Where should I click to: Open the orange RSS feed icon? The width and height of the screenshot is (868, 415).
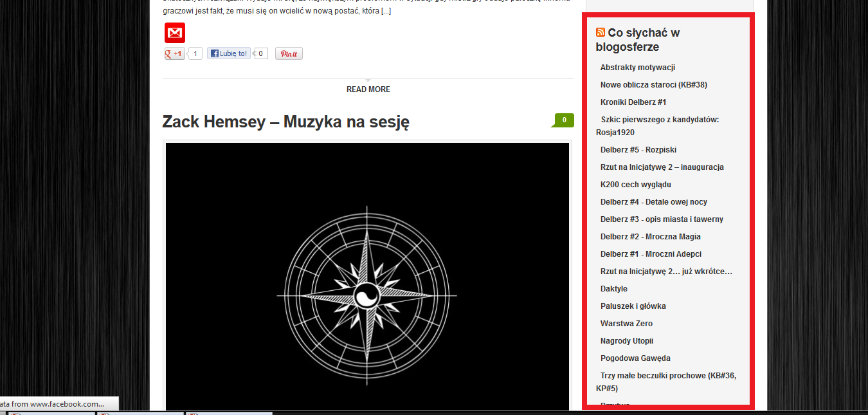(600, 33)
